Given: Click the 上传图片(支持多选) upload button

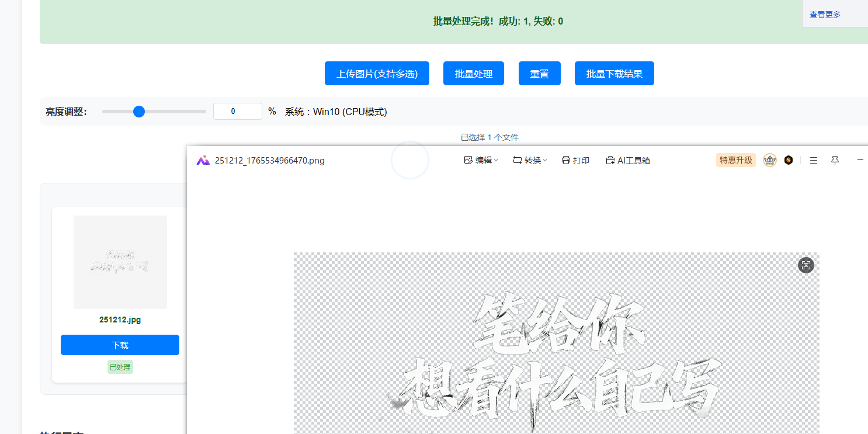Looking at the screenshot, I should [x=377, y=74].
